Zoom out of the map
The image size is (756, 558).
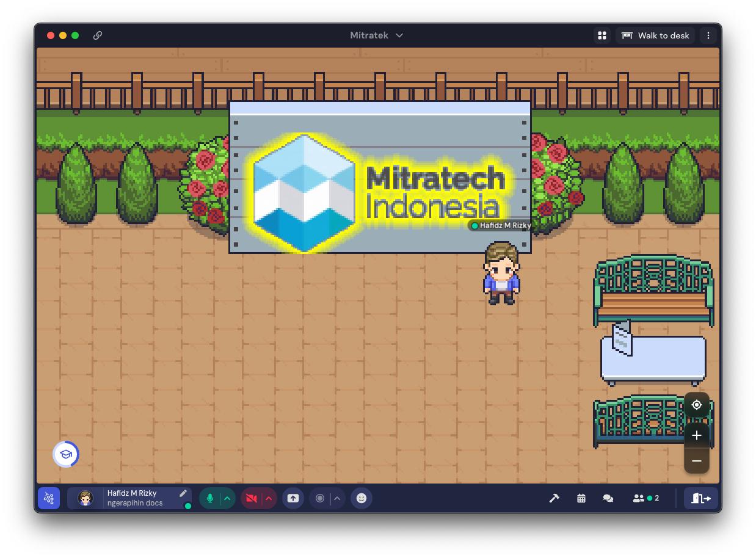coord(697,461)
